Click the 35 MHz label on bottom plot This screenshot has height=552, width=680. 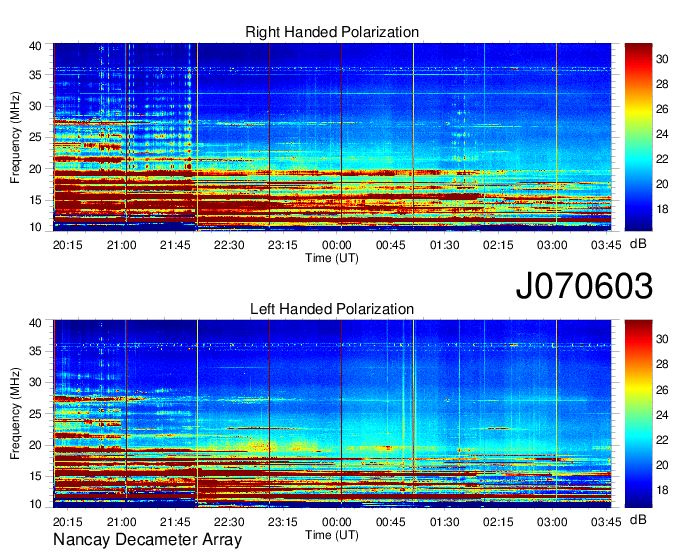pos(35,351)
